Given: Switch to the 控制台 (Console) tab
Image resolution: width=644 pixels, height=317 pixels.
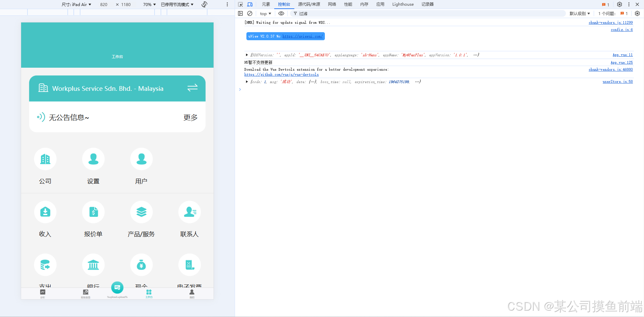Looking at the screenshot, I should pos(284,4).
